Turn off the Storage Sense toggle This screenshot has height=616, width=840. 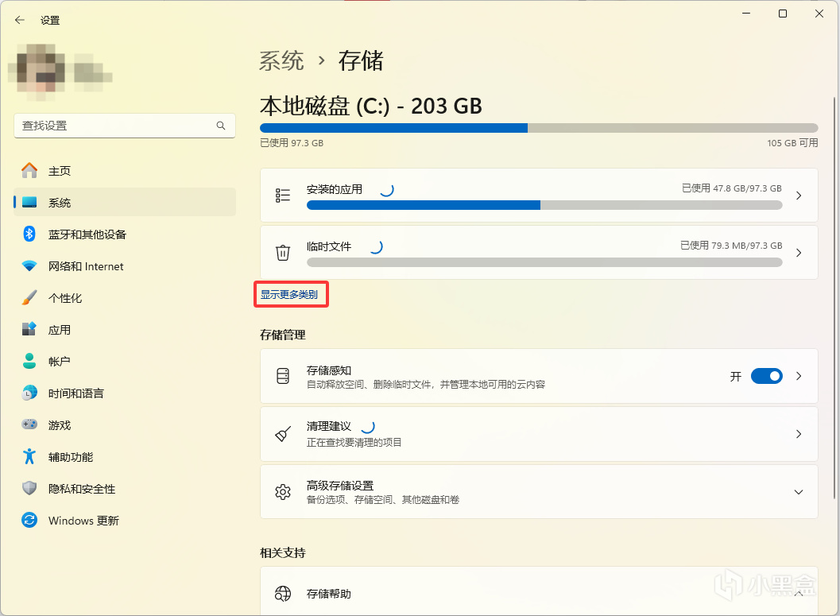[766, 376]
